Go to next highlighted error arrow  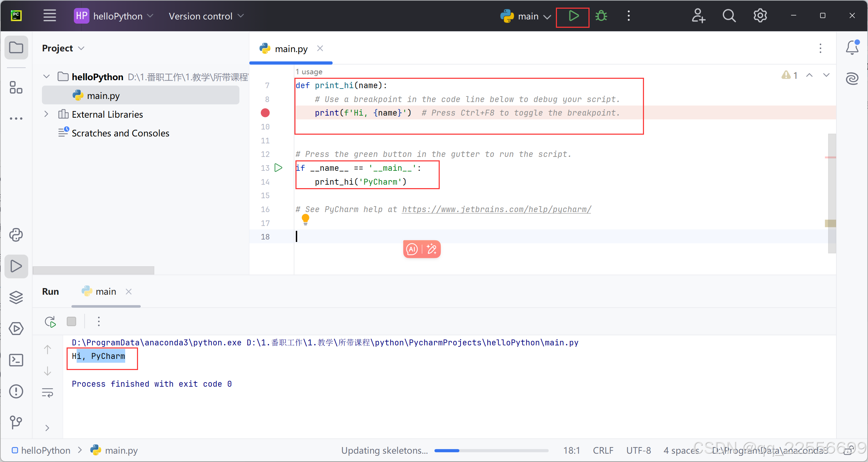click(826, 75)
